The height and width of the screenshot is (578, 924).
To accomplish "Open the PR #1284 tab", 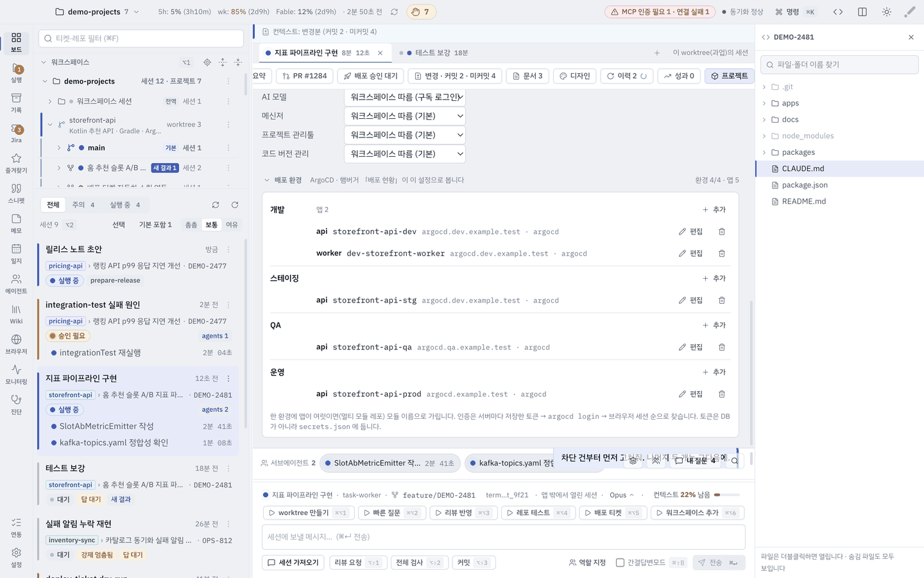I will (304, 76).
